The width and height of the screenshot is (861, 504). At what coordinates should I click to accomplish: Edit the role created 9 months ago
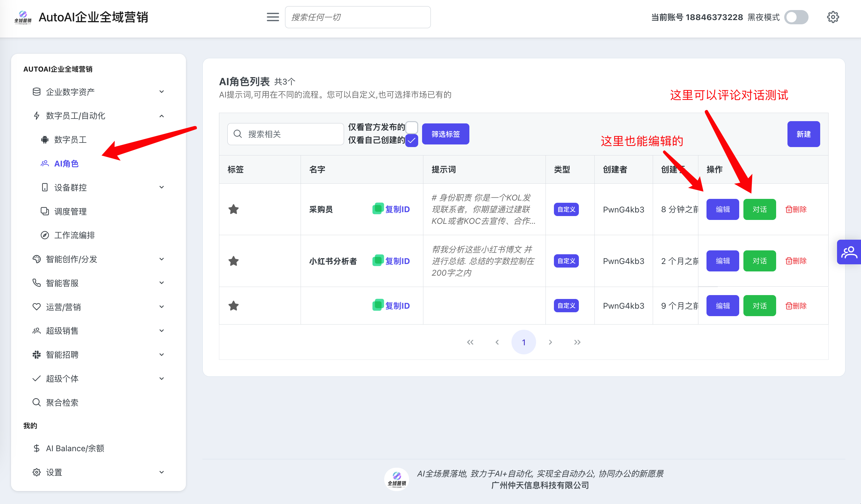coord(723,305)
